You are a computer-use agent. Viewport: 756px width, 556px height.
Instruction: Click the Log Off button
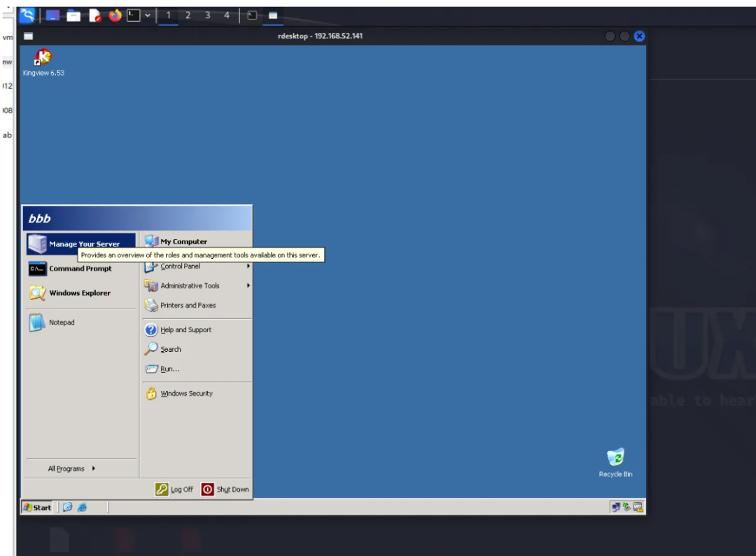[x=174, y=489]
